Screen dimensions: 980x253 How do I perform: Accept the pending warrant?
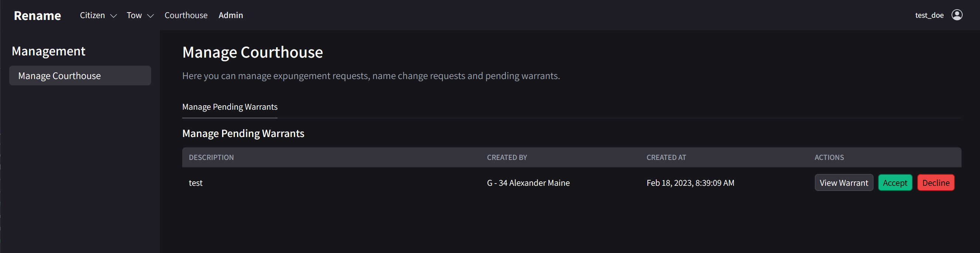(895, 182)
